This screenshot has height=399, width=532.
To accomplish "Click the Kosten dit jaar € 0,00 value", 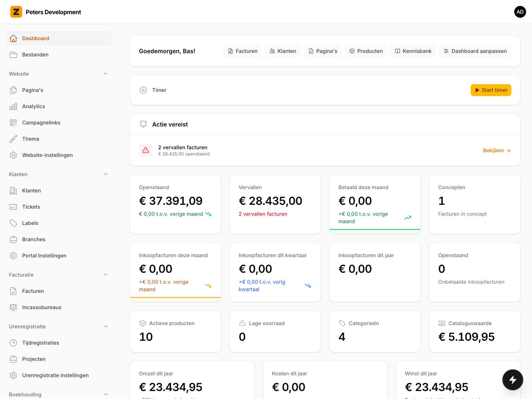I will coord(288,387).
